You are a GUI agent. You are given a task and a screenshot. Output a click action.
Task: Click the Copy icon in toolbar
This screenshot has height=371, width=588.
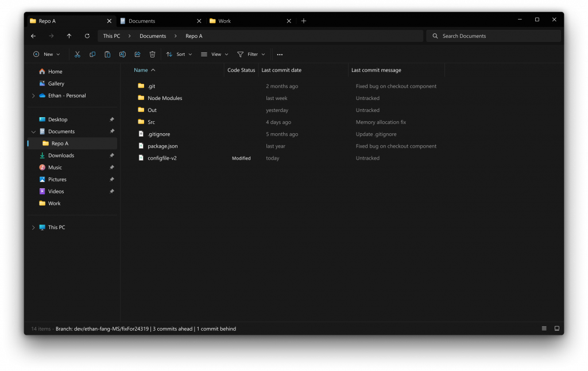92,55
